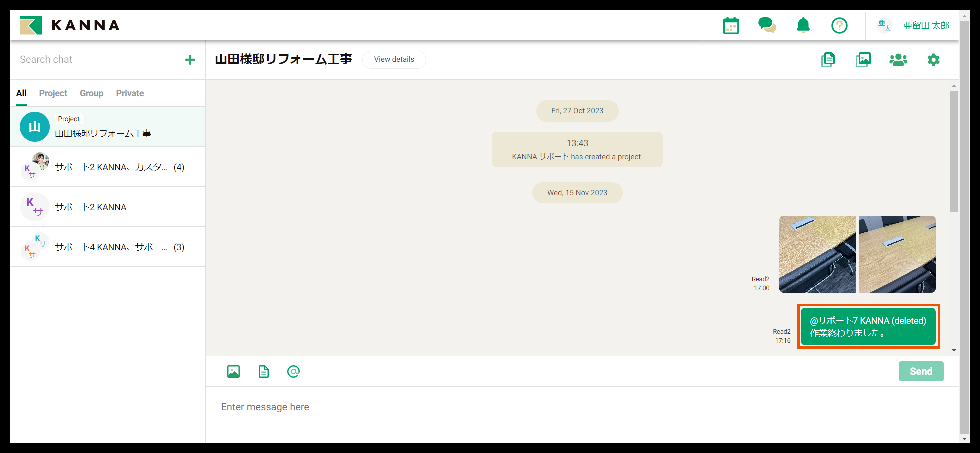Insert a mention with @ icon
Image resolution: width=980 pixels, height=453 pixels.
(293, 371)
